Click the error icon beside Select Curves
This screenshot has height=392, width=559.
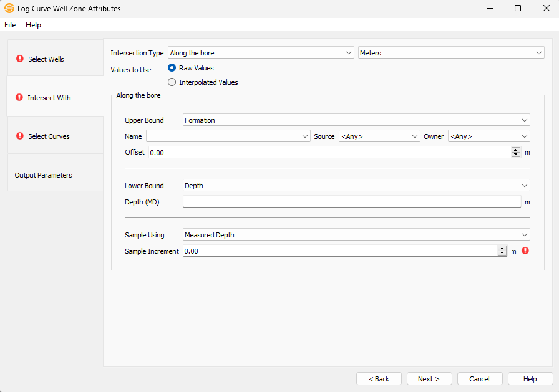pos(20,136)
